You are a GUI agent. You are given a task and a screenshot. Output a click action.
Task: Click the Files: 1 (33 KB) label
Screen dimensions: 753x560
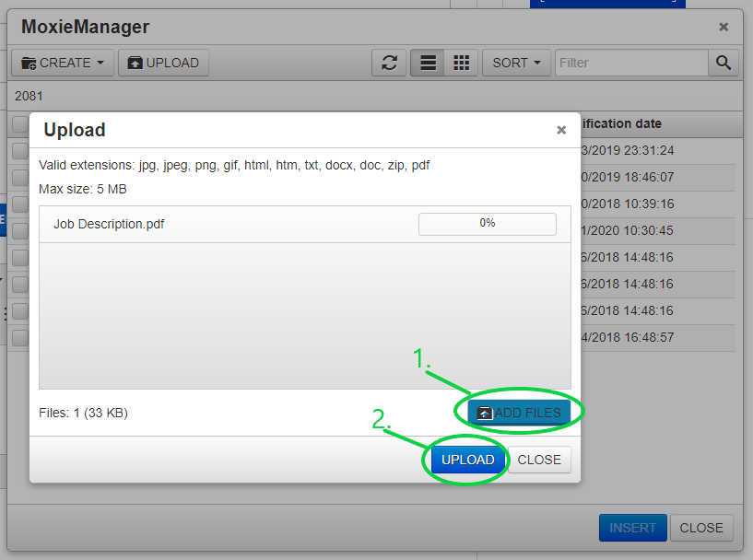tap(83, 413)
